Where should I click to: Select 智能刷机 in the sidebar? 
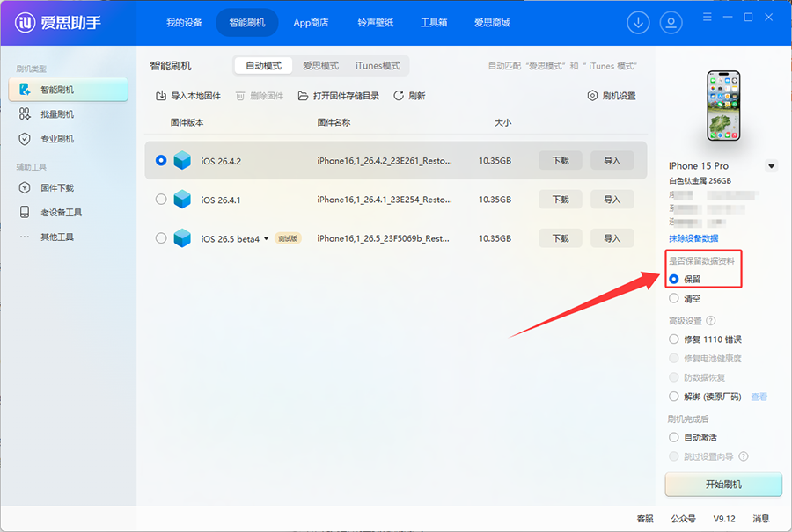click(x=68, y=90)
